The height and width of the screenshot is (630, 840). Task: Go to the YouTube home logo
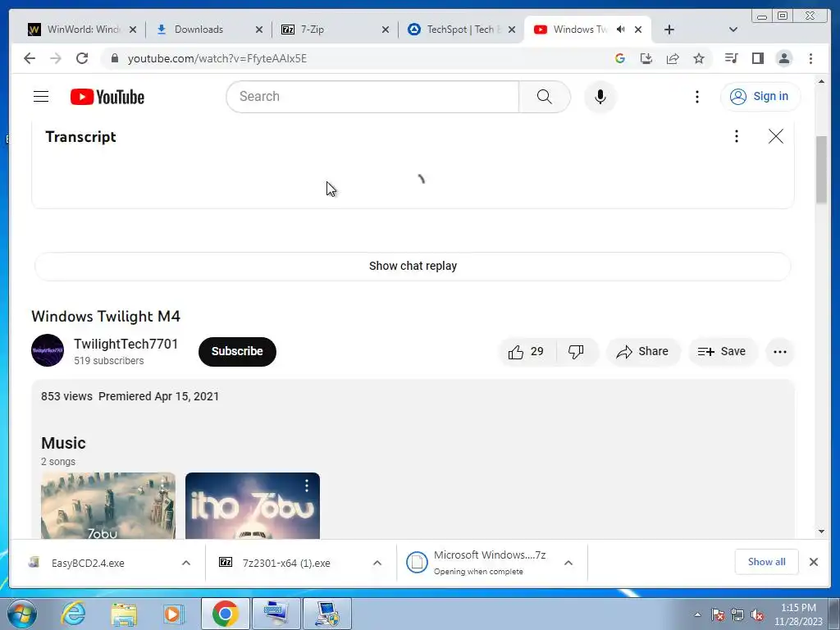click(107, 97)
